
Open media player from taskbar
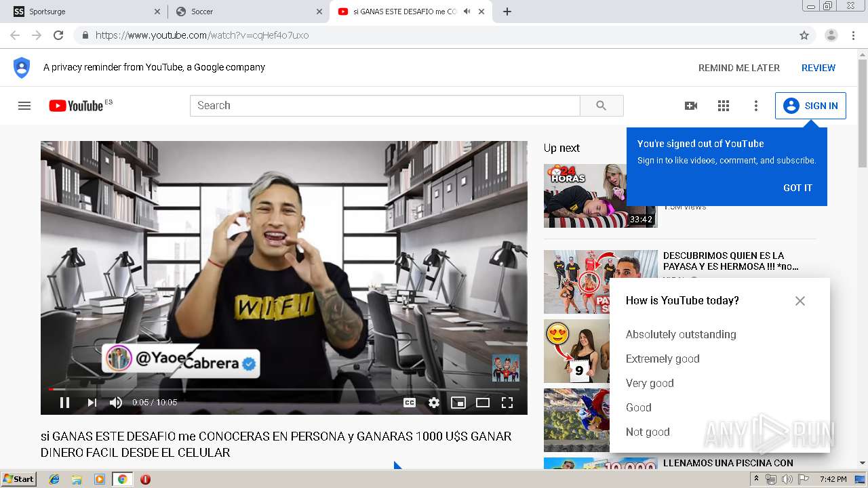(100, 479)
